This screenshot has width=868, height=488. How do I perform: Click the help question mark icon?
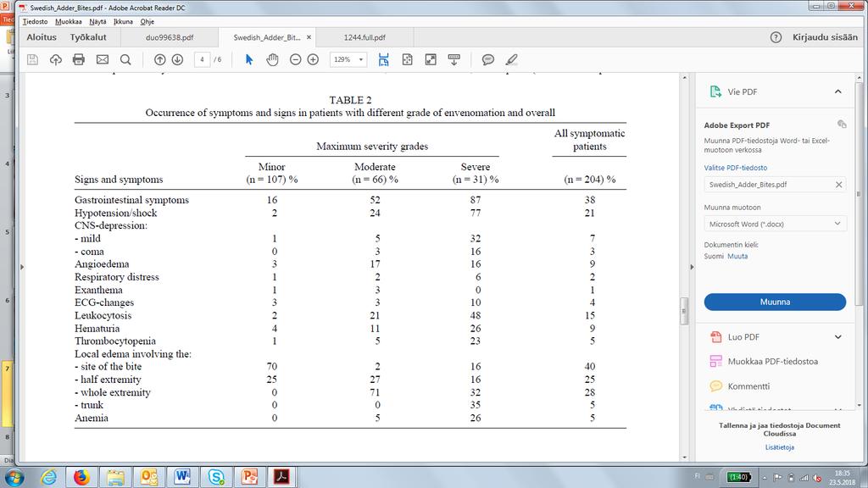point(776,37)
